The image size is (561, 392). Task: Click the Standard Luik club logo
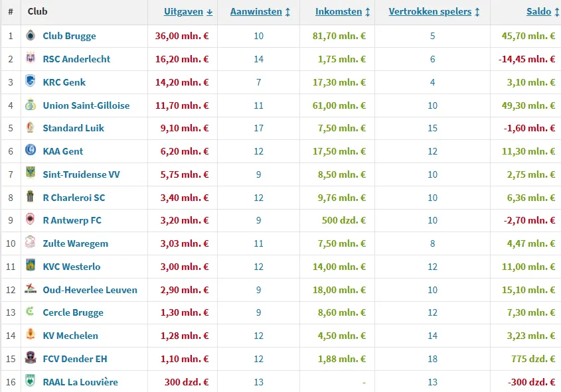click(x=30, y=128)
